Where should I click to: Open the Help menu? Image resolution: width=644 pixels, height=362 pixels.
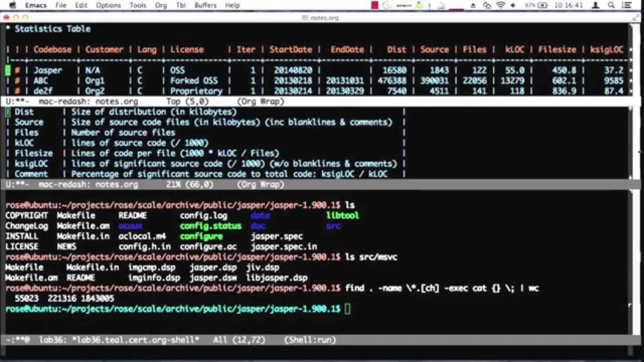[x=232, y=5]
